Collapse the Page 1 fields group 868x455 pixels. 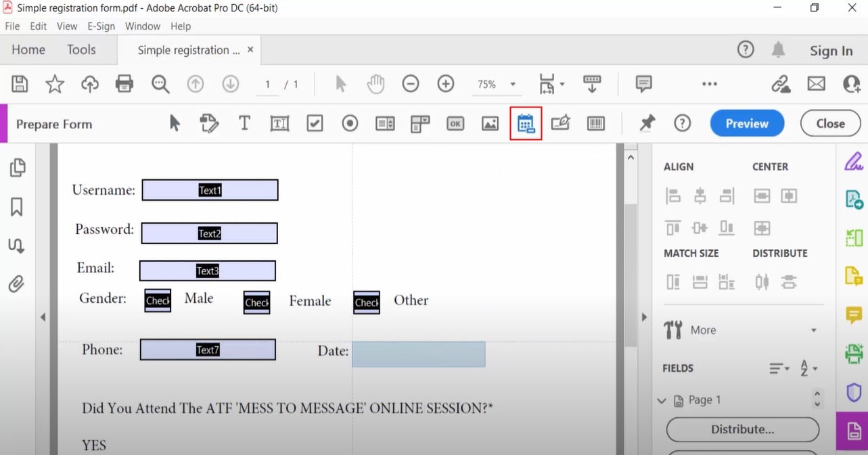pos(662,400)
